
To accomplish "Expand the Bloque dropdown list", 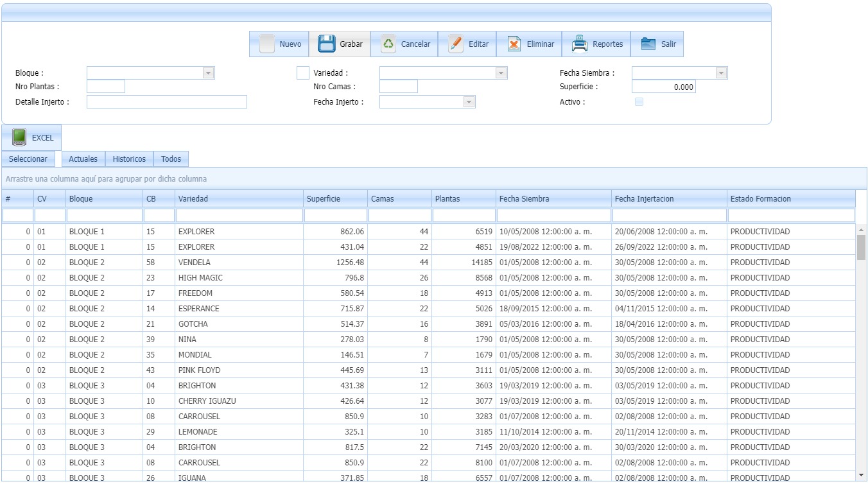I will (x=208, y=73).
